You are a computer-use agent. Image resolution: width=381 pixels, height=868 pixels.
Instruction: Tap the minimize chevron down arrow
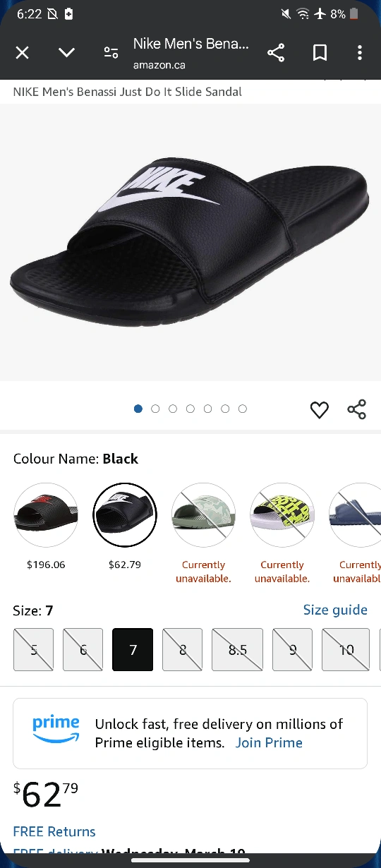[67, 53]
